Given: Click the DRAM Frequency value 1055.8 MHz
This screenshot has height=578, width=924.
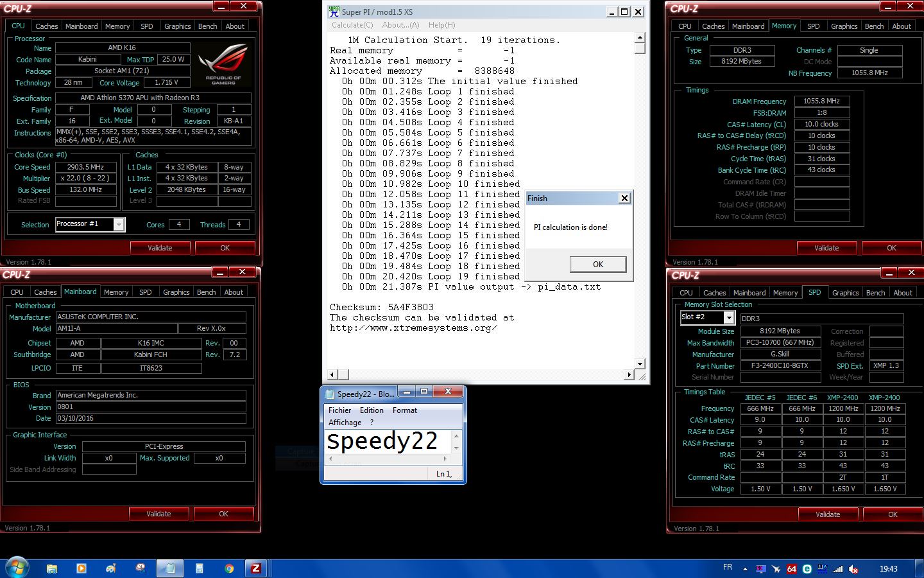Looking at the screenshot, I should (x=822, y=101).
